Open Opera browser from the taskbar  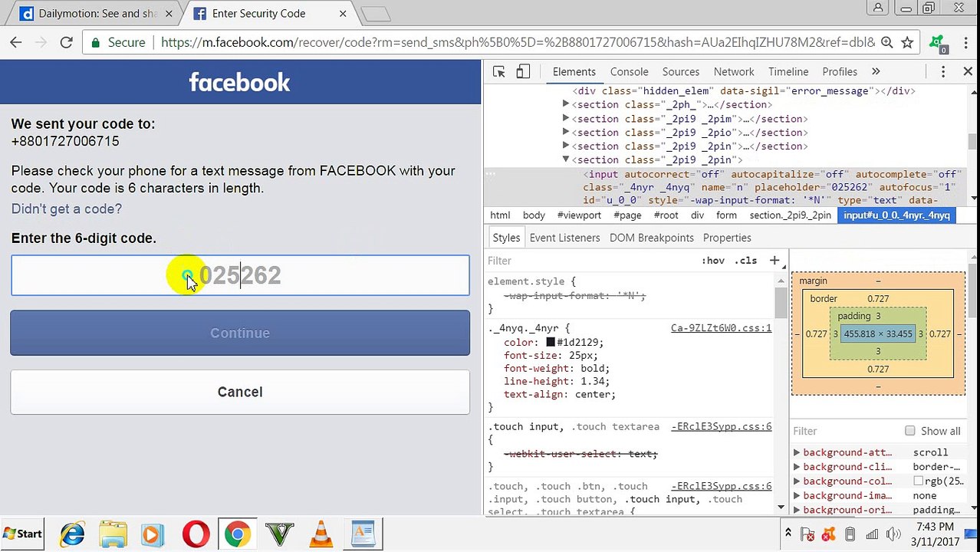pos(196,534)
